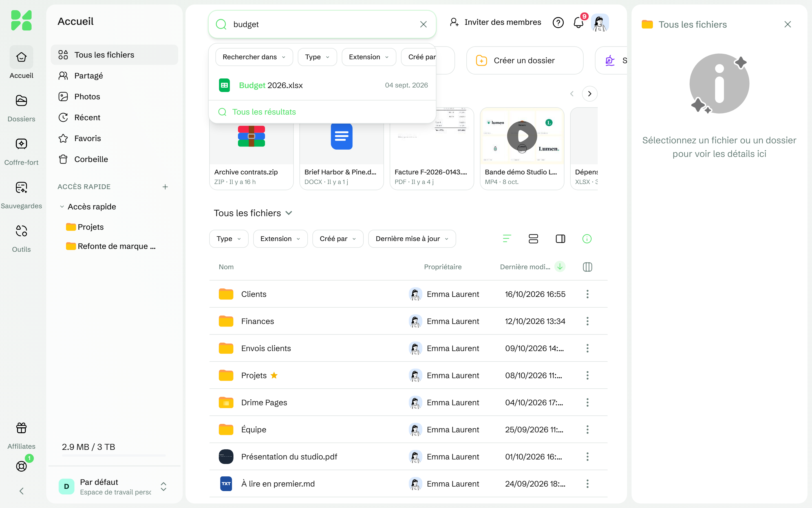The width and height of the screenshot is (812, 508).
Task: Open the Budget 2026.xlsx search result
Action: pyautogui.click(x=322, y=85)
